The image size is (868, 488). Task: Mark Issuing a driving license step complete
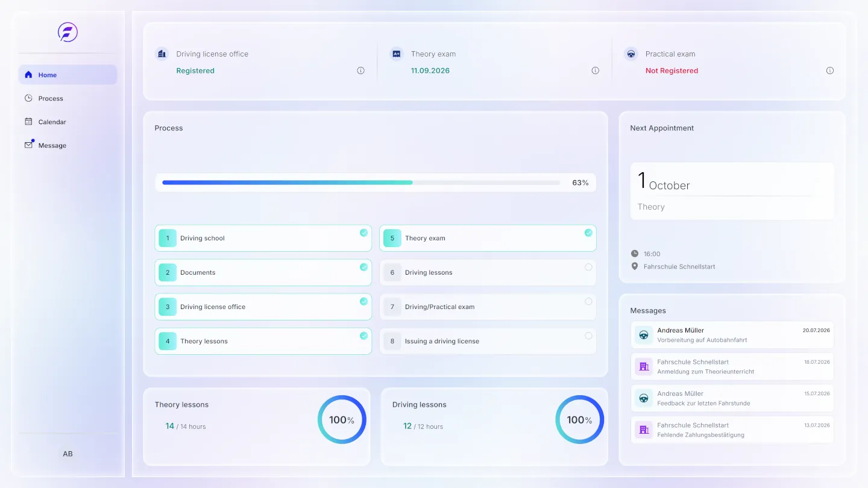588,336
